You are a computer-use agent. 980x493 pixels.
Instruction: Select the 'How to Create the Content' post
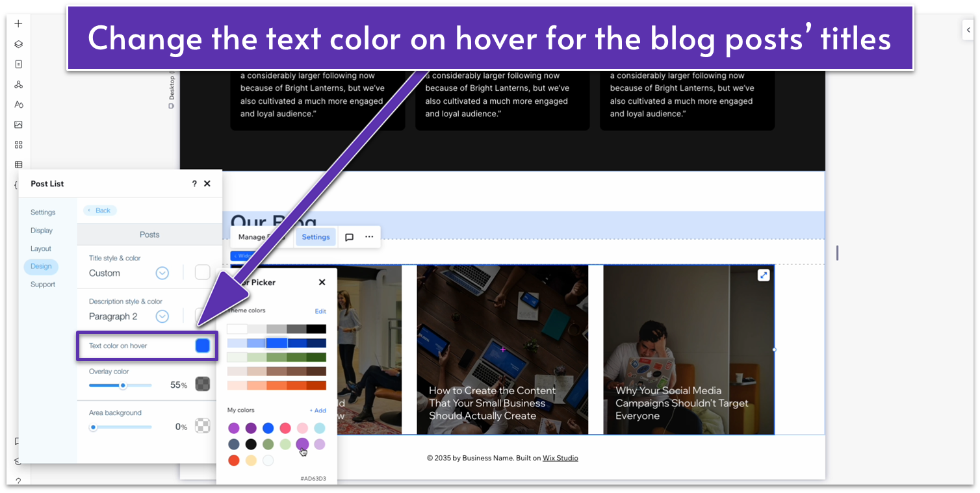click(502, 349)
